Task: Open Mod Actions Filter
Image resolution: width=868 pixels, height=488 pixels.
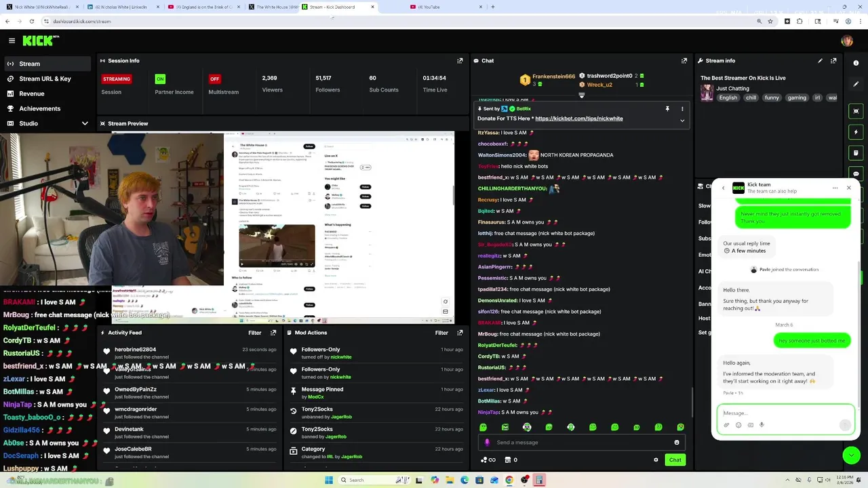Action: point(441,333)
